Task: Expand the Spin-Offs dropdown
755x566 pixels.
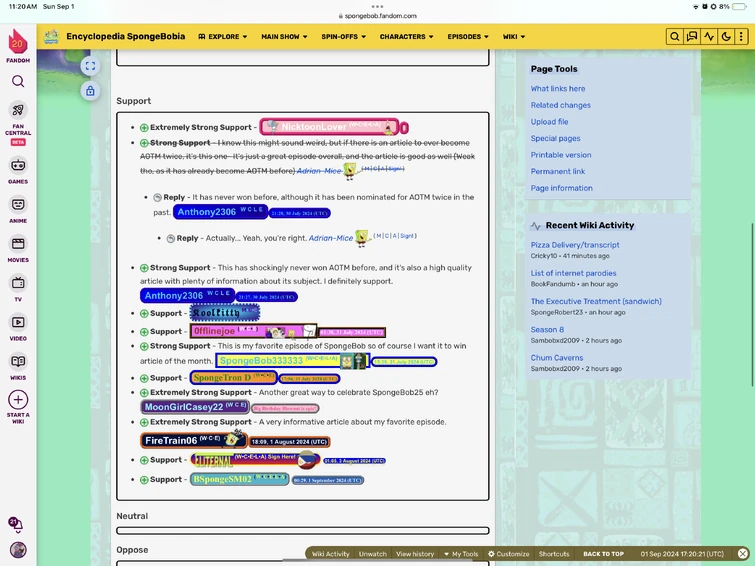Action: click(343, 37)
